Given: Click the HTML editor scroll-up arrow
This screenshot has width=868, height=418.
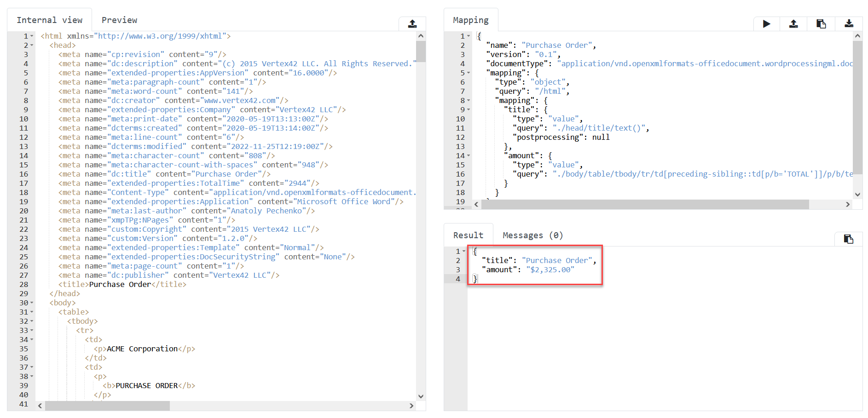Looking at the screenshot, I should click(421, 36).
